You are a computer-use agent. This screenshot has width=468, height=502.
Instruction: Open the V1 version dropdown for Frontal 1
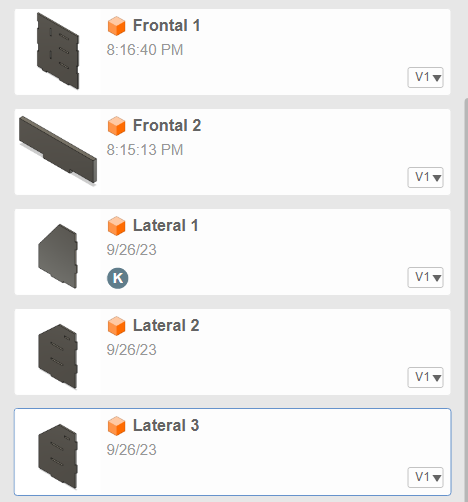click(x=425, y=77)
